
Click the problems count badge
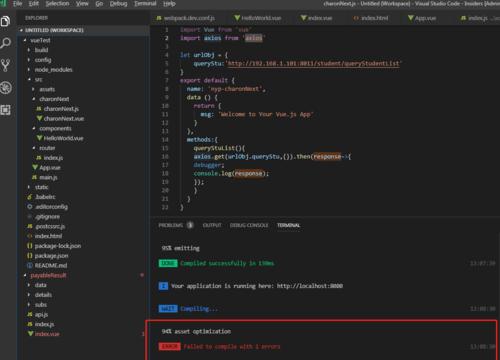[190, 225]
